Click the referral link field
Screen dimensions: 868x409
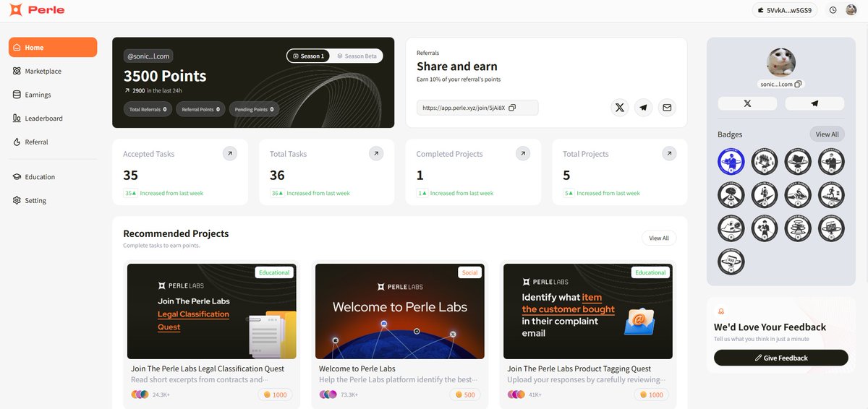[x=477, y=108]
